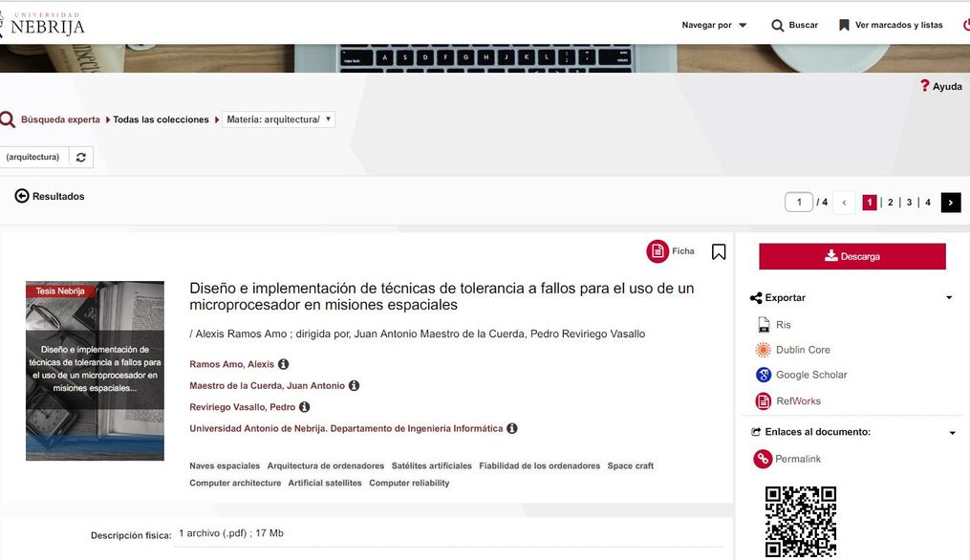Click the Satélites artificiales subject tag
Image resolution: width=970 pixels, height=560 pixels.
pos(431,466)
